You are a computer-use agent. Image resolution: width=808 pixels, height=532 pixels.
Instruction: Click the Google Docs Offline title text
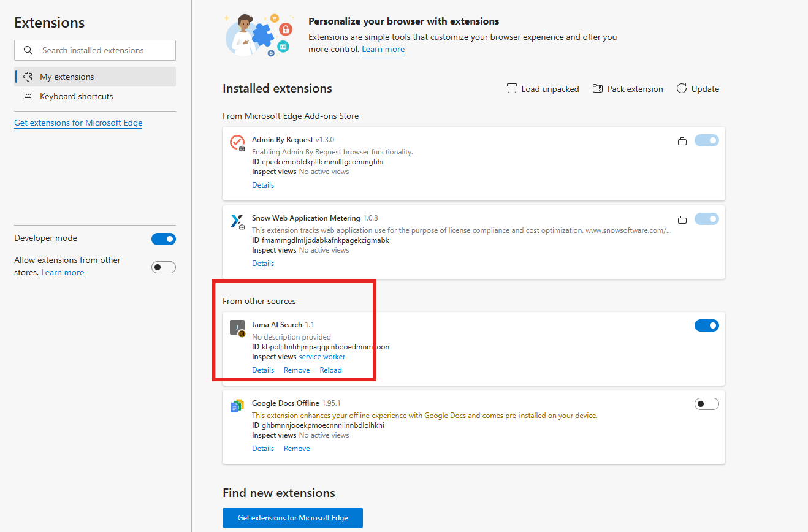coord(286,403)
